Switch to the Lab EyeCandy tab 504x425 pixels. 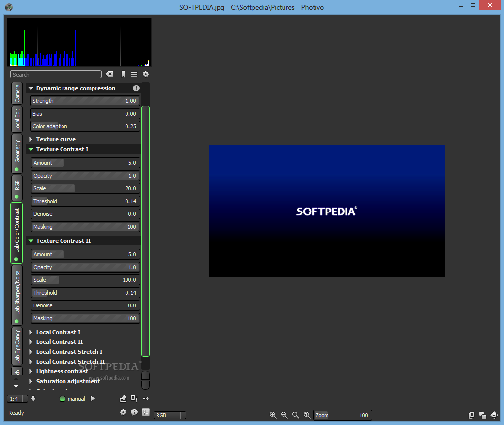pos(17,346)
